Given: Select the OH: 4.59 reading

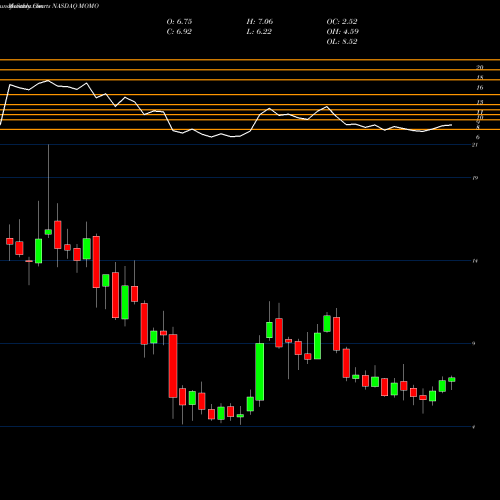Looking at the screenshot, I should (343, 32).
